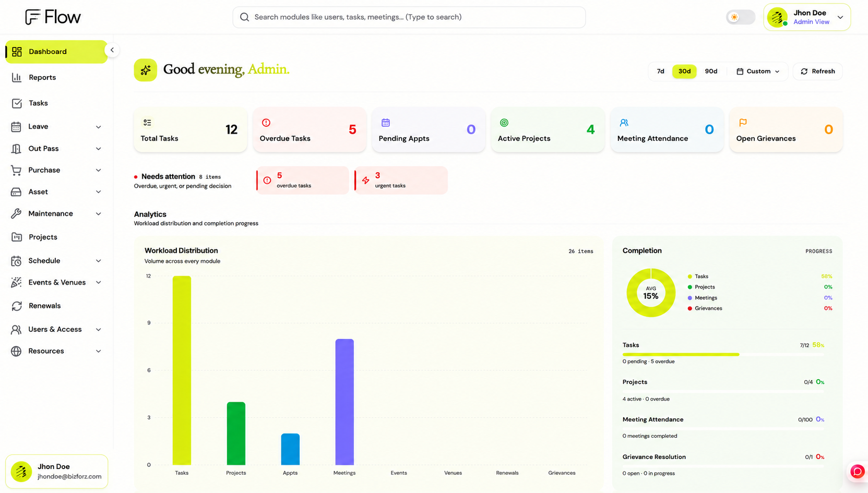Screen dimensions: 868x493
Task: Click the Projects folder icon in sidebar
Action: tap(17, 237)
